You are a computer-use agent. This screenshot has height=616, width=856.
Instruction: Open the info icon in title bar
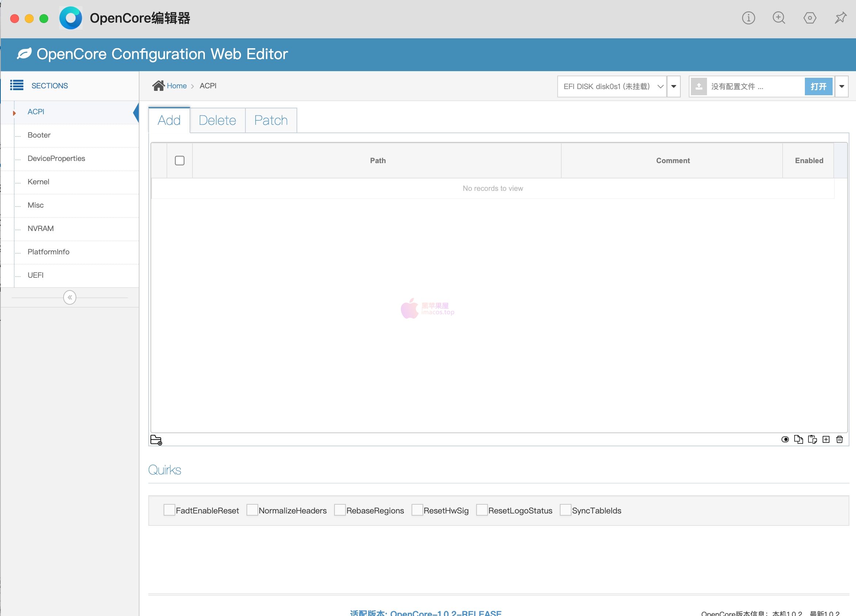[748, 18]
